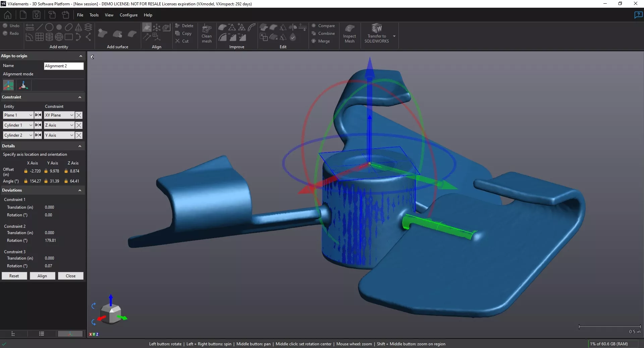Open the Inspect Mesh tool
The height and width of the screenshot is (348, 644).
(x=350, y=33)
